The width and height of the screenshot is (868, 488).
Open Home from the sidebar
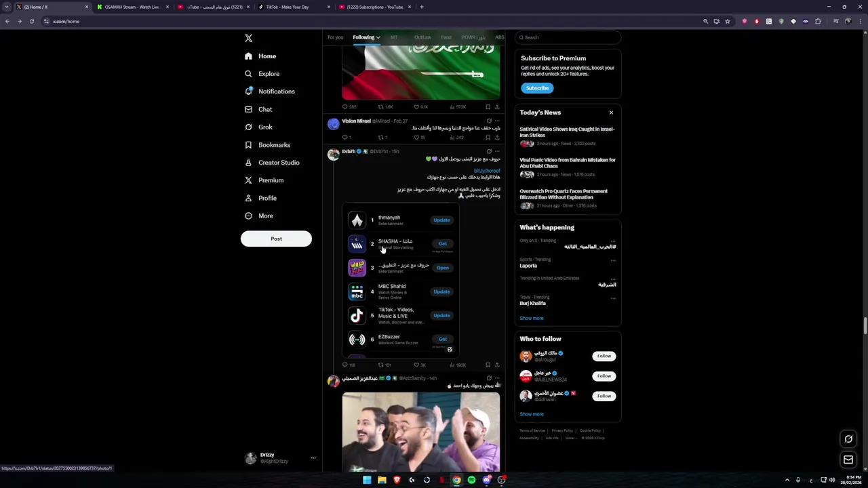coord(260,56)
